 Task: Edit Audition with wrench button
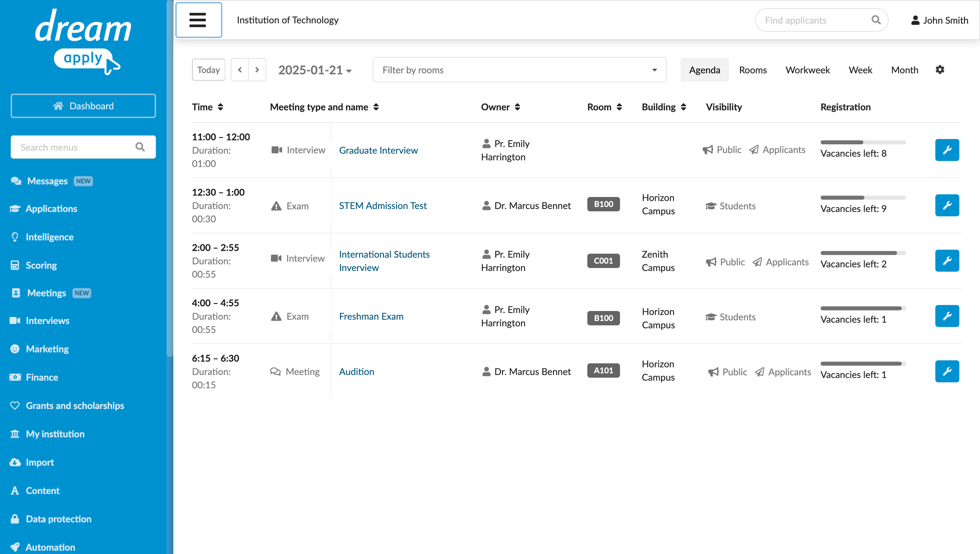[x=947, y=371]
